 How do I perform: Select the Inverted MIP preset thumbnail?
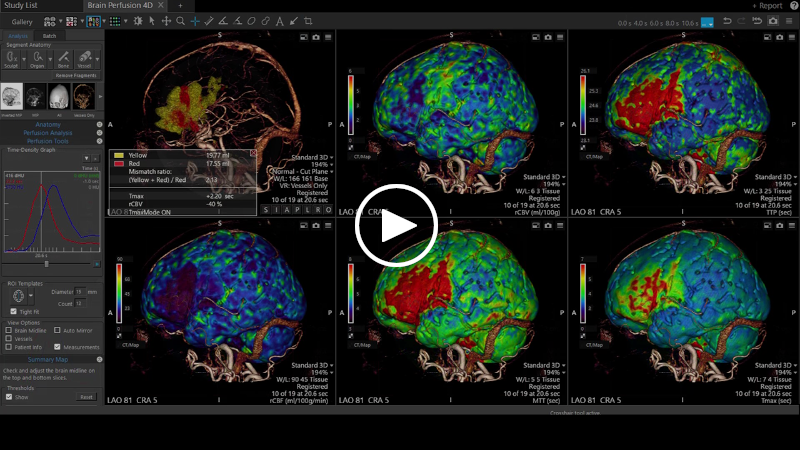[11, 96]
